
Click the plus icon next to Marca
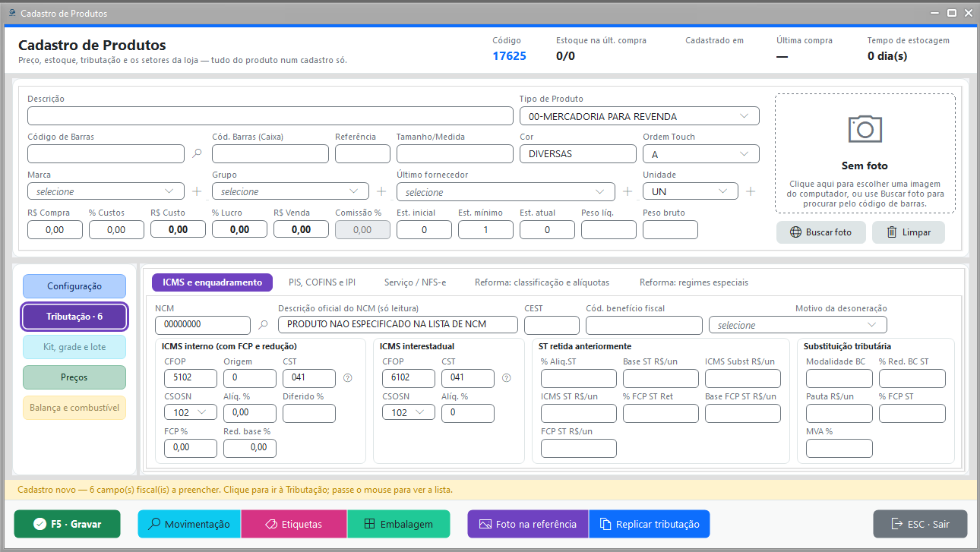click(x=197, y=191)
